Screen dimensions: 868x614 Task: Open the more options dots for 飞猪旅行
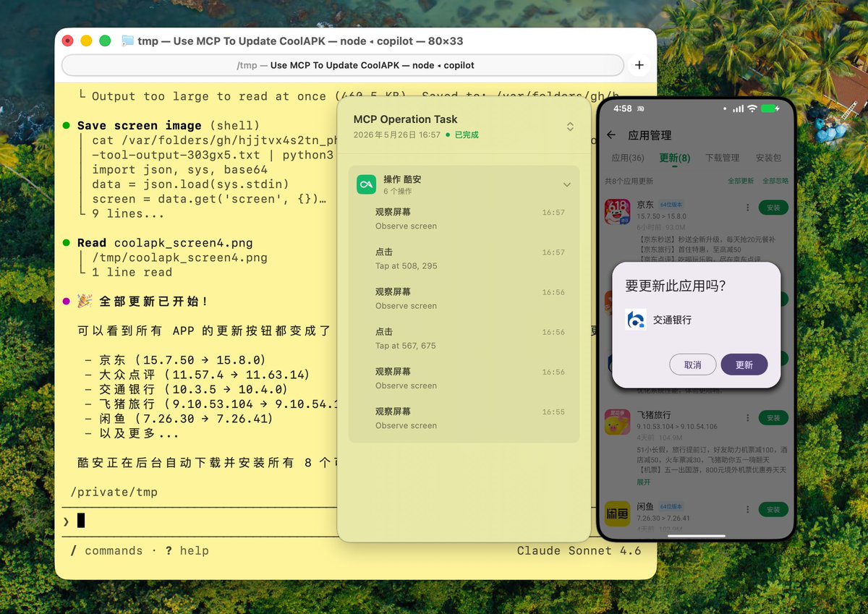coord(748,418)
